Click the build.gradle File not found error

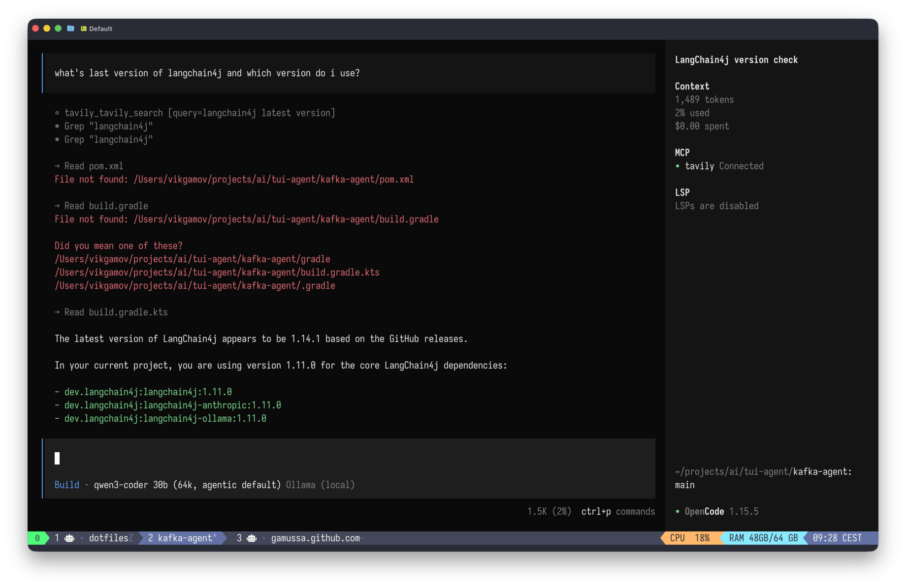pyautogui.click(x=246, y=219)
